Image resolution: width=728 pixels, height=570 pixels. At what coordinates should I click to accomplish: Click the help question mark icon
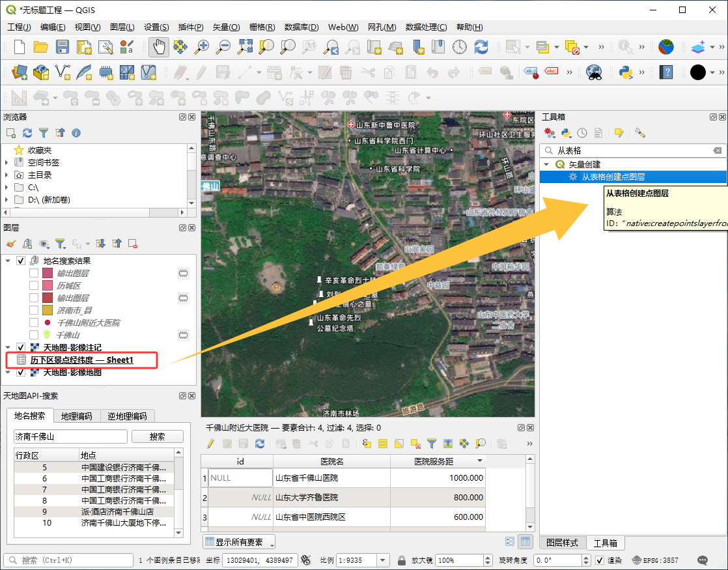[x=666, y=72]
